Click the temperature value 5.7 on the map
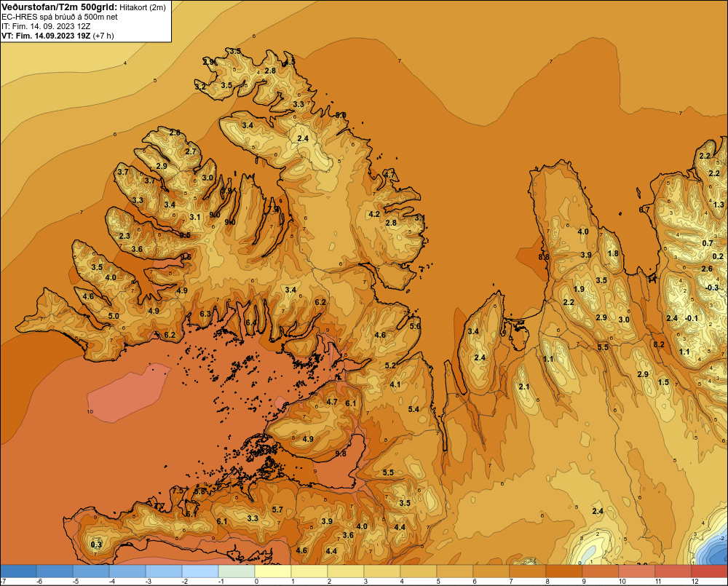728x586 pixels. (x=277, y=510)
